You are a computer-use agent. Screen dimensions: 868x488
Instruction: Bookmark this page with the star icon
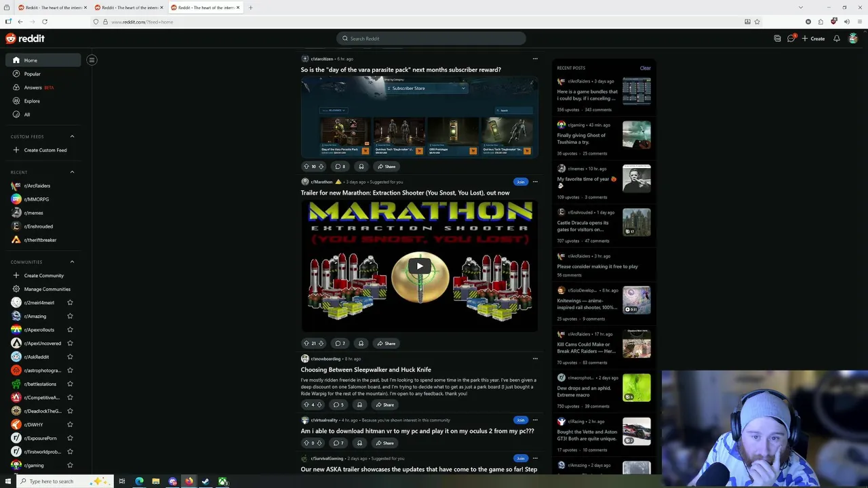pyautogui.click(x=757, y=22)
